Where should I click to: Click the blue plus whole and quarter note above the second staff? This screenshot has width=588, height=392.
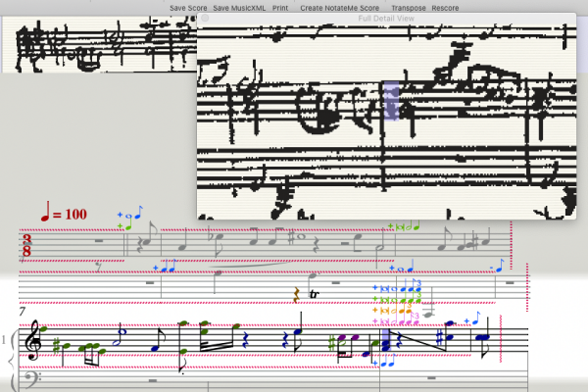pyautogui.click(x=402, y=267)
